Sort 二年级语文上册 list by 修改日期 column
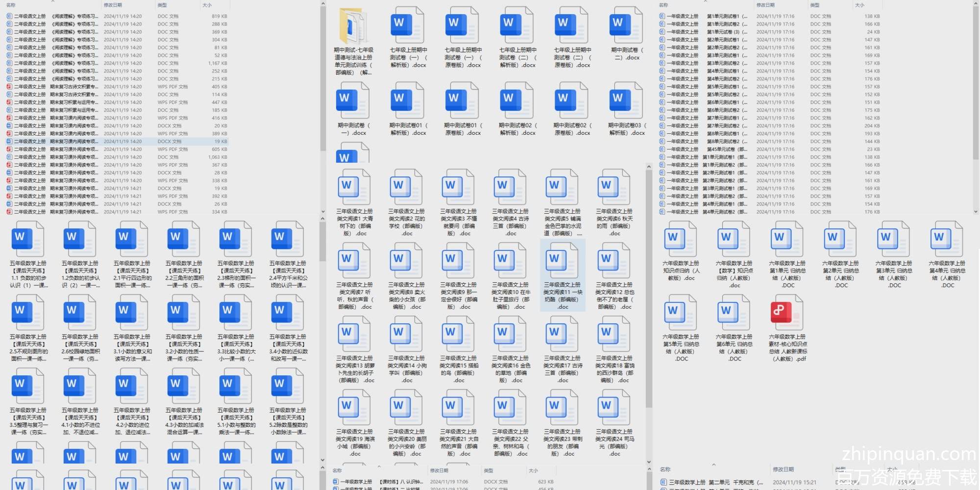Screen dimensions: 980x490 [x=113, y=5]
